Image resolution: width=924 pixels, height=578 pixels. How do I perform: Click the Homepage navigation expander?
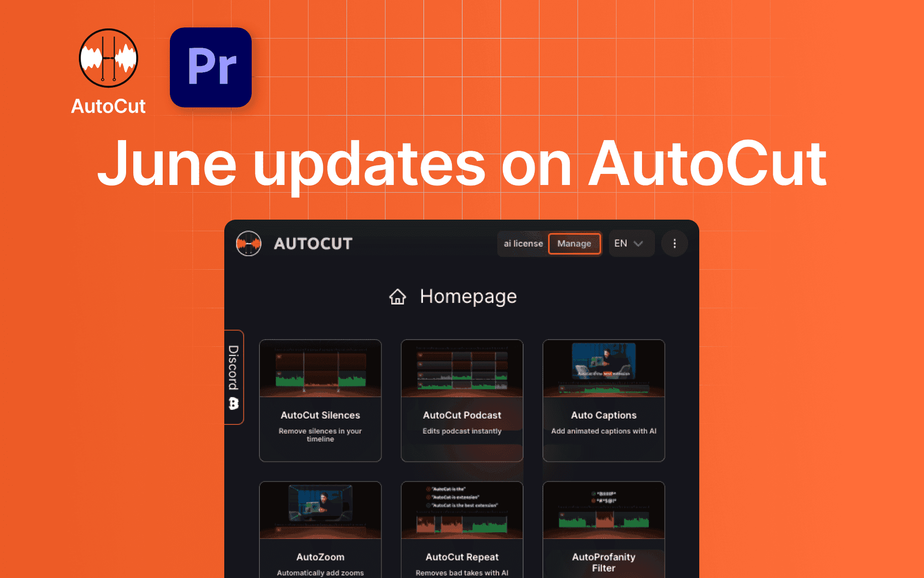tap(461, 298)
